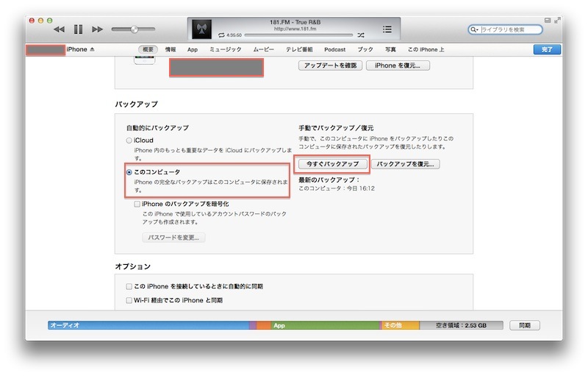Enter full screen mode icon
Screen dimensions: 588x376
pos(557,21)
